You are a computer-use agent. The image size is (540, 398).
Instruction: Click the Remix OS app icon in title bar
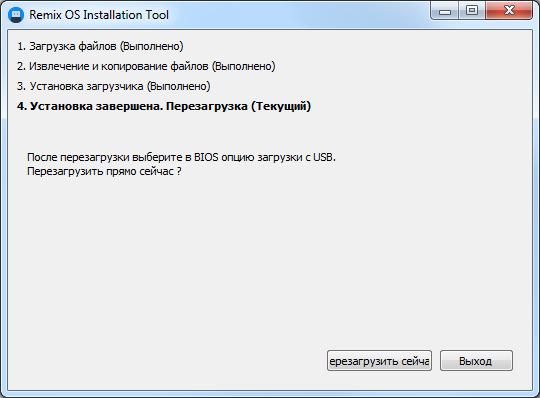[15, 15]
